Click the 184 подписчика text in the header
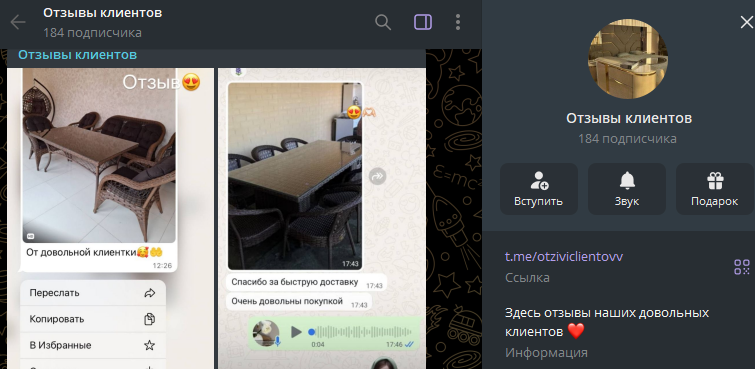Image resolution: width=755 pixels, height=369 pixels. [x=92, y=33]
